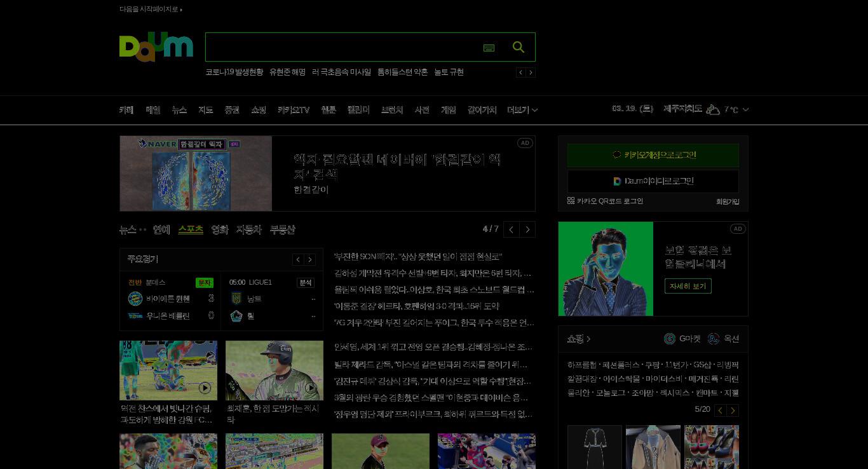The image size is (868, 469).
Task: Go to previous news page beside 4/7
Action: (x=512, y=229)
